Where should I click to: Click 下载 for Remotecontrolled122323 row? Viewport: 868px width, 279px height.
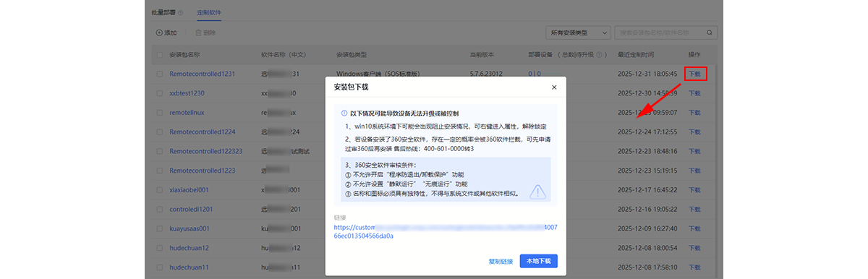tap(694, 151)
